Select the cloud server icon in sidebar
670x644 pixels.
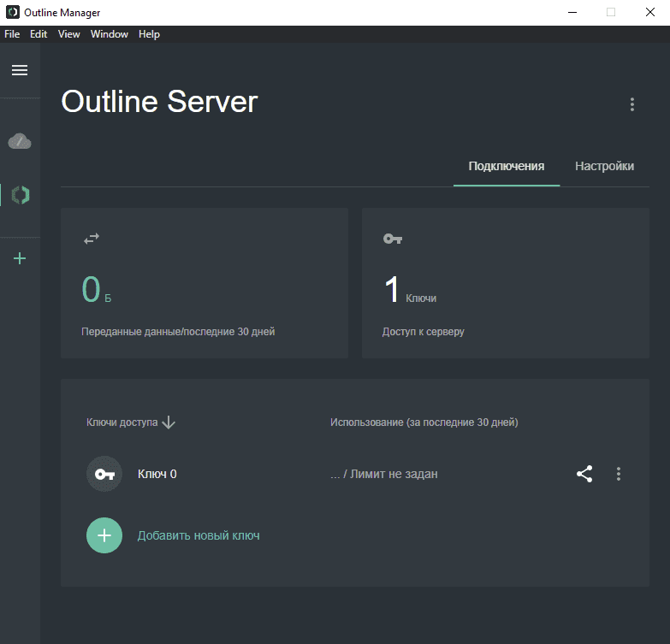20,141
